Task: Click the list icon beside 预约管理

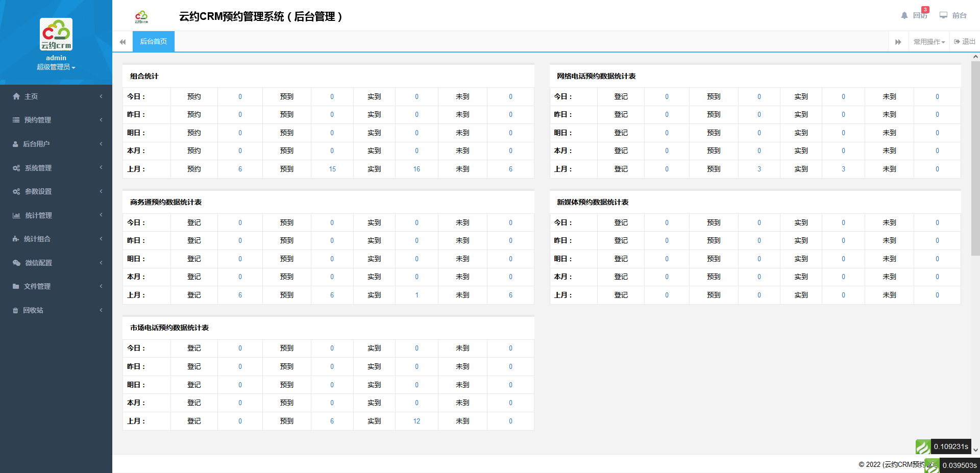Action: tap(16, 120)
